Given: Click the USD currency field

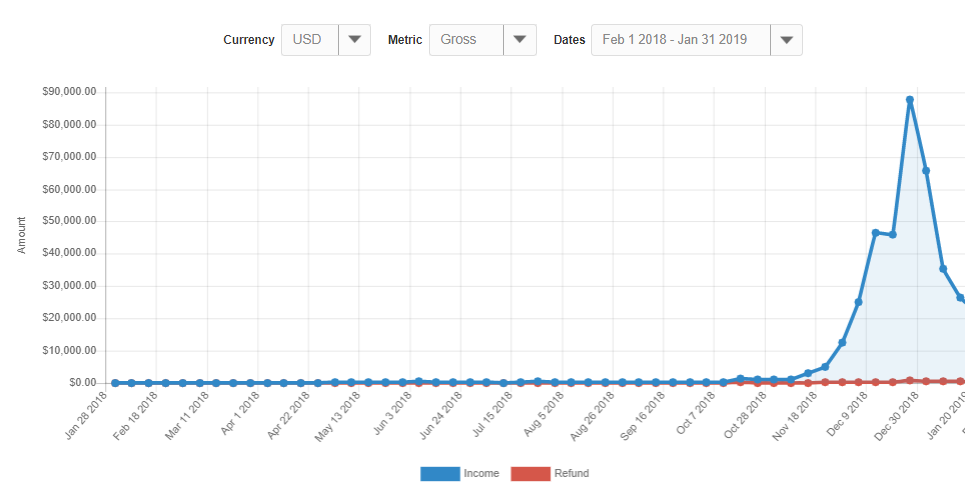Looking at the screenshot, I should click(x=310, y=40).
